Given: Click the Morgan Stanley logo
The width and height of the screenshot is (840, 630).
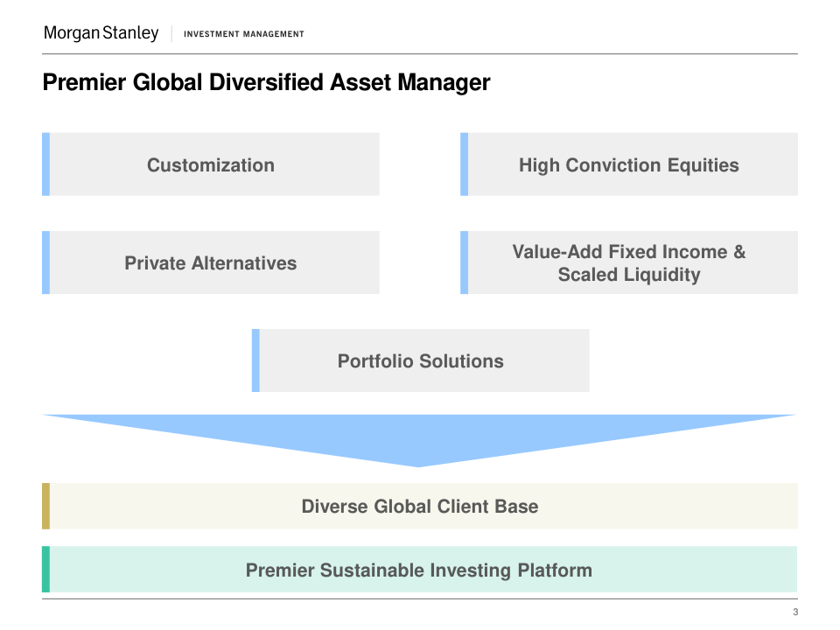Looking at the screenshot, I should click(101, 33).
